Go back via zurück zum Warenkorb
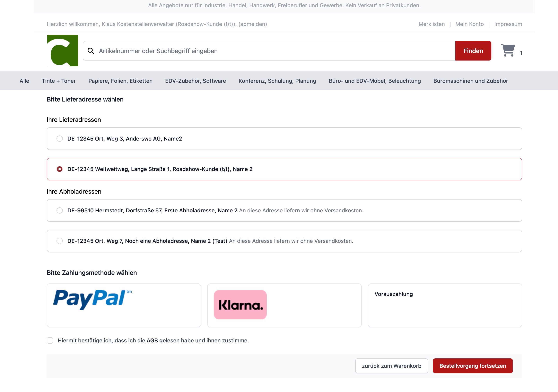The image size is (558, 392). [x=391, y=366]
